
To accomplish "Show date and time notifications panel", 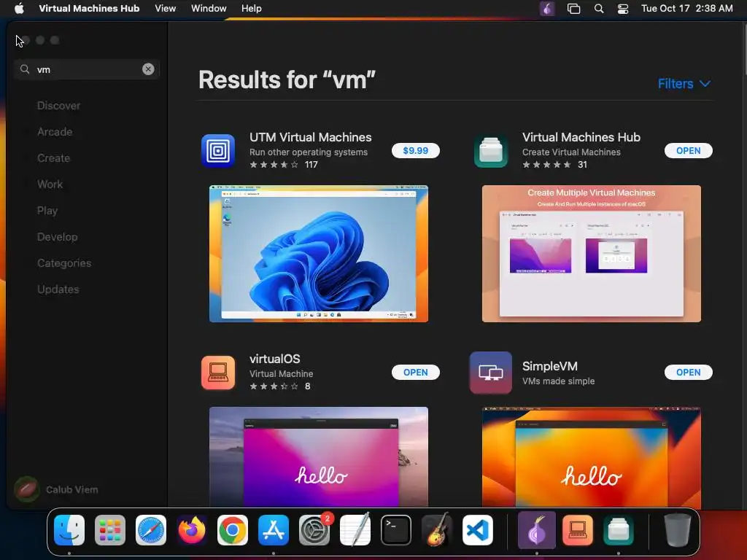I will [x=686, y=8].
